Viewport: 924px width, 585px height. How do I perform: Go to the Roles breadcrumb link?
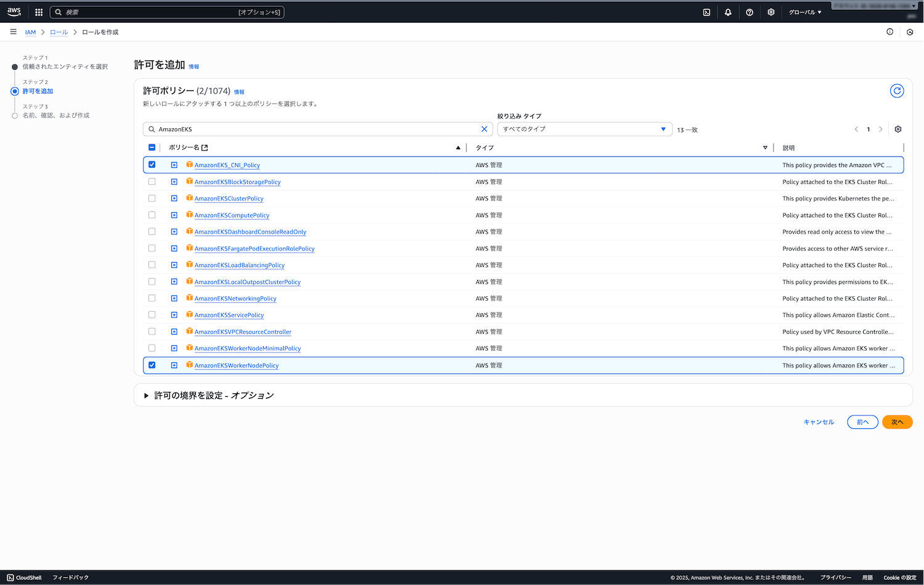(x=59, y=32)
